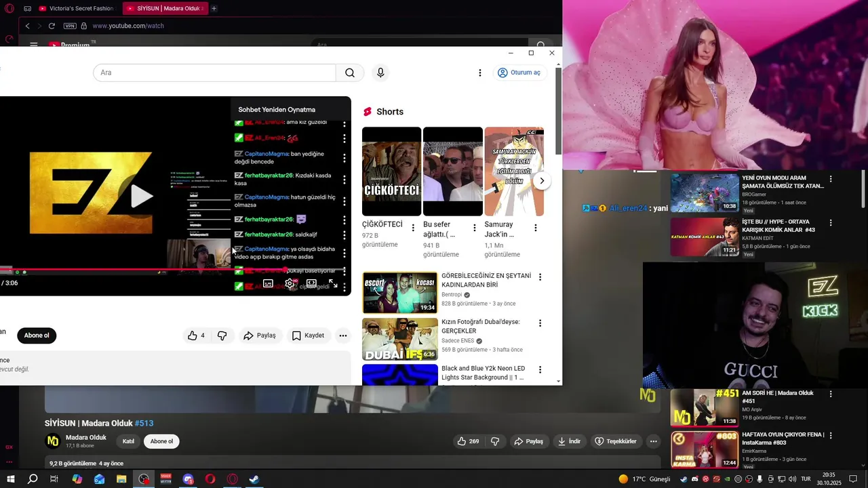The image size is (868, 488).
Task: Switch popup player to theater mode
Action: pos(311,283)
